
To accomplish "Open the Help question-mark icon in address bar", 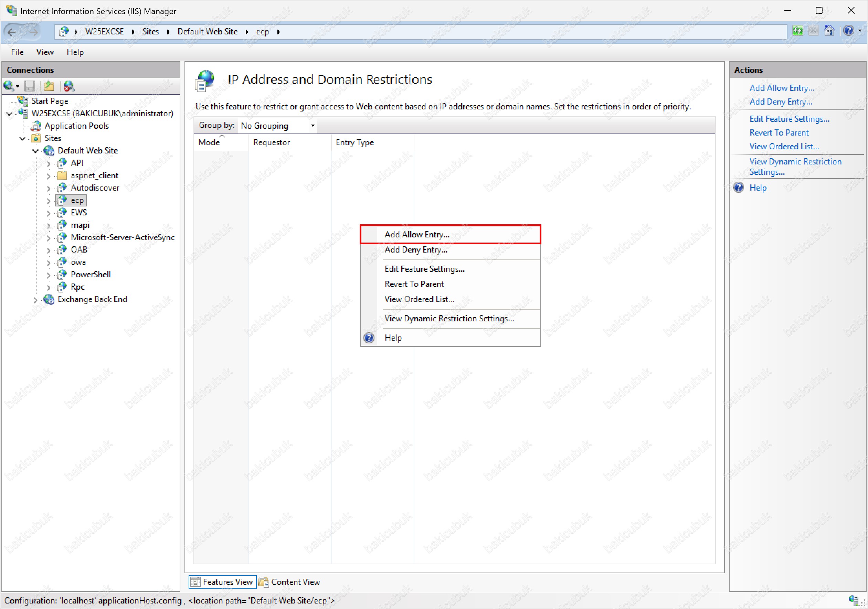I will (x=848, y=31).
